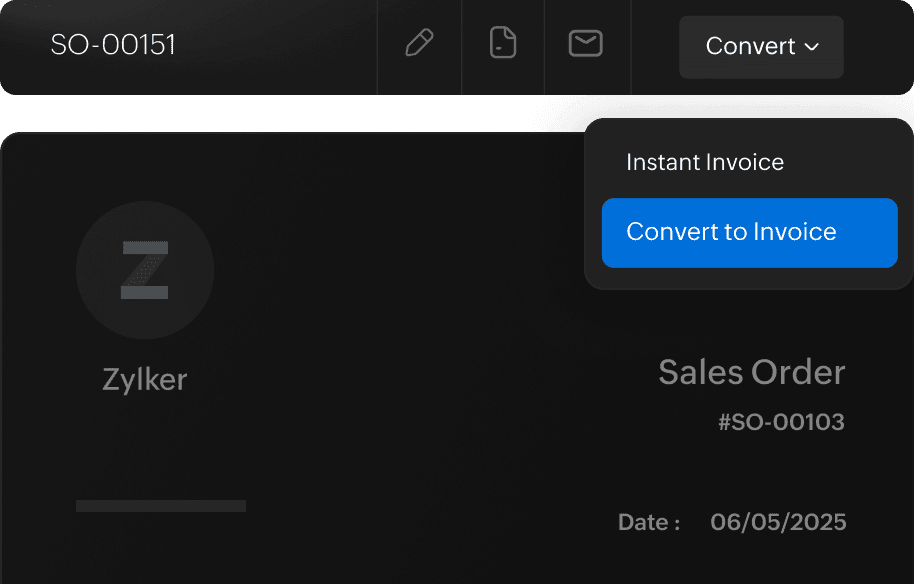This screenshot has height=584, width=914.
Task: Click the Z letter inside the logo
Action: [145, 271]
